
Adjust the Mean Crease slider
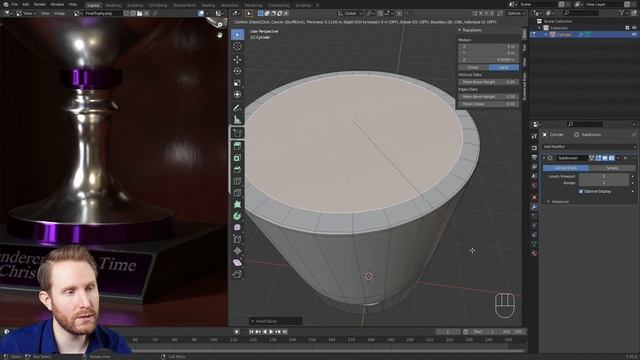tap(488, 104)
